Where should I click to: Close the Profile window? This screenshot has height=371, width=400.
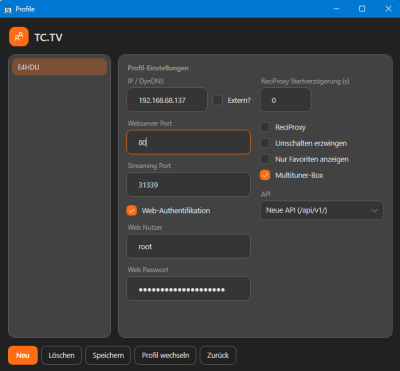388,9
